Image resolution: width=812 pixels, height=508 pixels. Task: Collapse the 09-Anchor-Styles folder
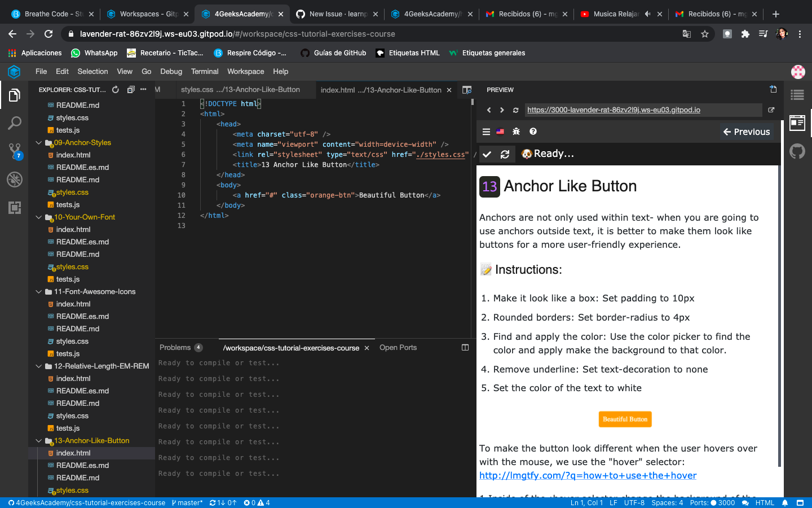coord(38,142)
